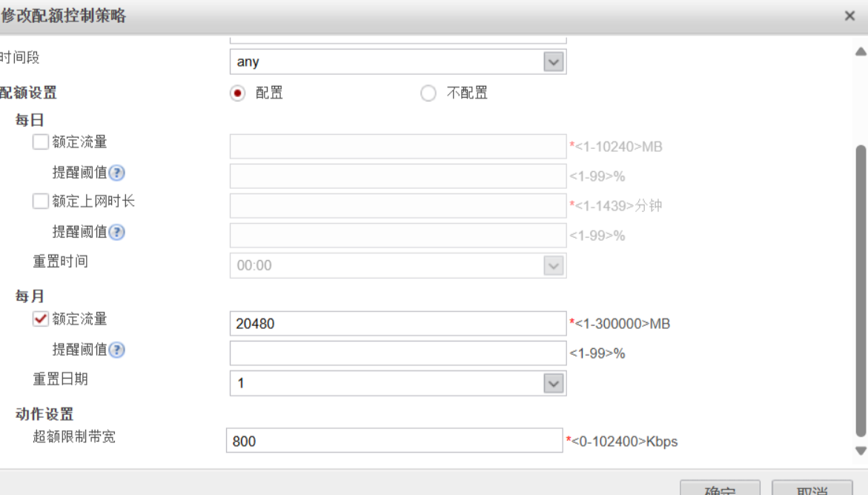Click the 超额限制带宽 field containing 800

point(394,441)
